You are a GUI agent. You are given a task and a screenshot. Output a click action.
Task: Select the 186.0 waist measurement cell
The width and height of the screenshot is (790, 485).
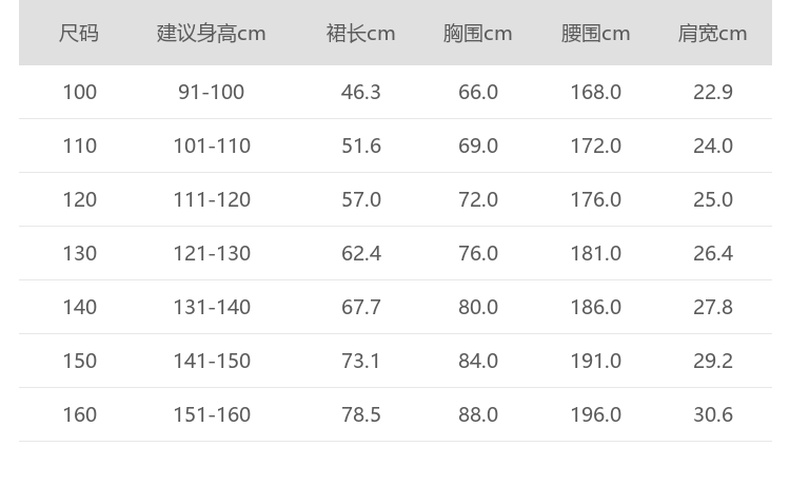596,307
